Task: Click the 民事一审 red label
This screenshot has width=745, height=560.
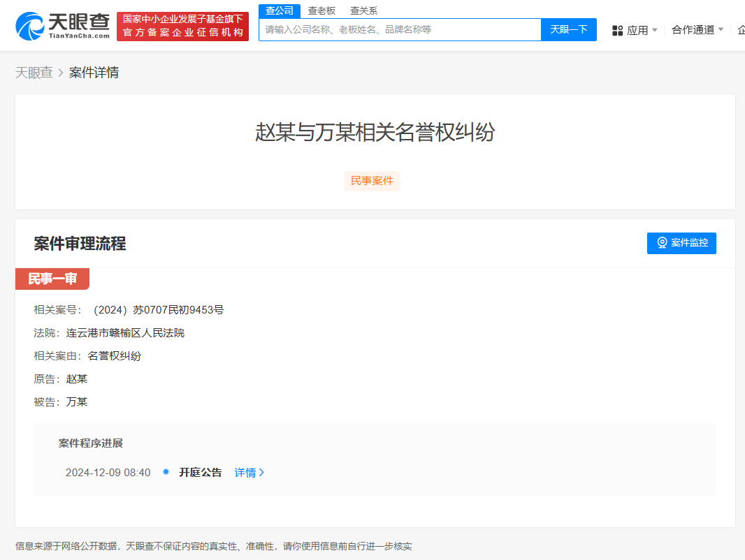Action: (x=52, y=279)
